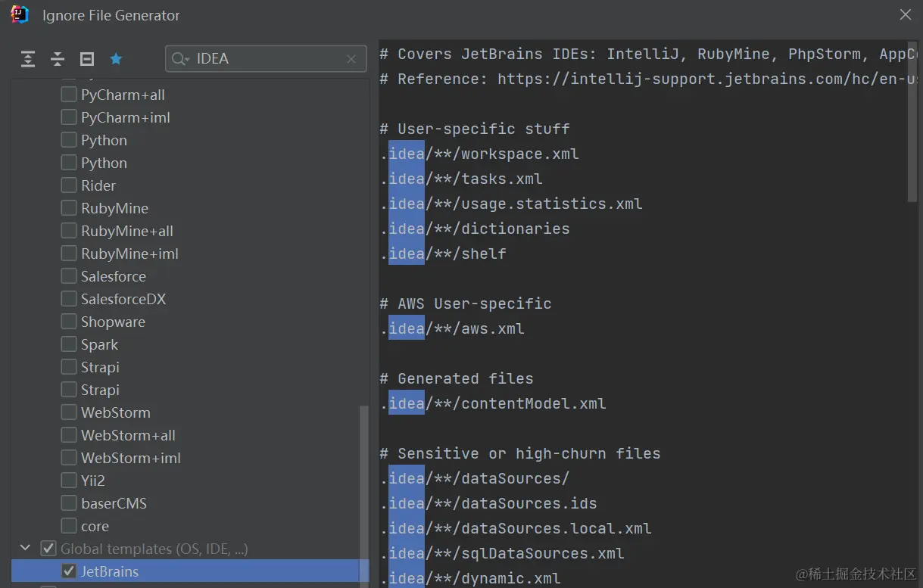Select the Yii2 template row
Image resolution: width=923 pixels, height=588 pixels.
pyautogui.click(x=93, y=481)
